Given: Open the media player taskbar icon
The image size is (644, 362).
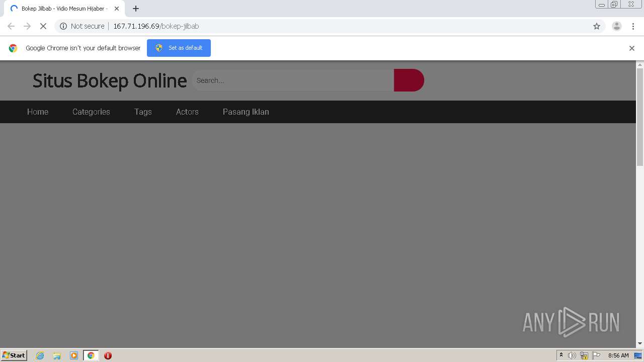Looking at the screenshot, I should click(74, 355).
